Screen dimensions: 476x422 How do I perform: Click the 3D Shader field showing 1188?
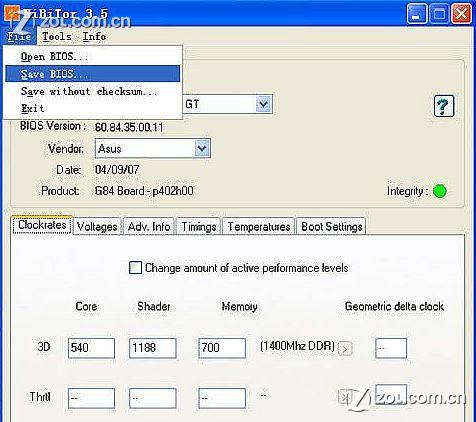click(153, 348)
